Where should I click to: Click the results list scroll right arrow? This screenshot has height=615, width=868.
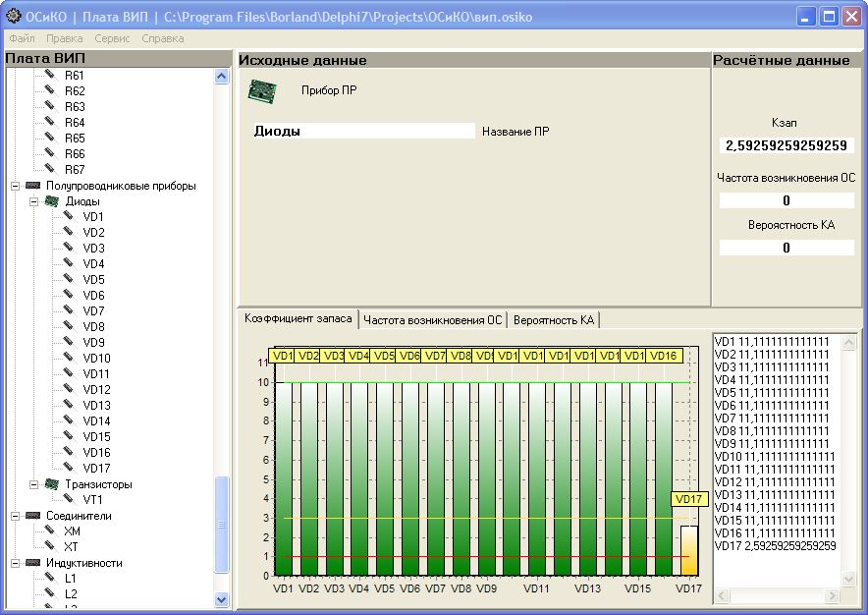(832, 595)
